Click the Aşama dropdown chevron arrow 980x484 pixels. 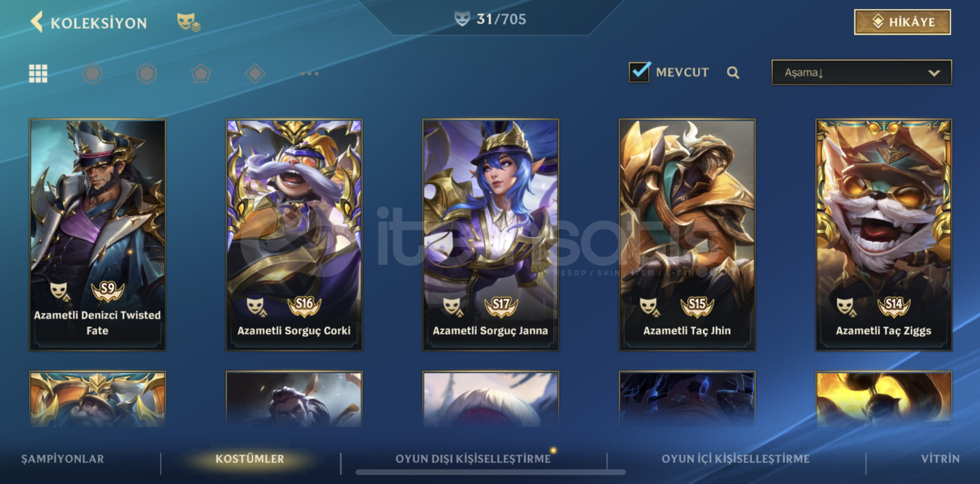tap(934, 73)
